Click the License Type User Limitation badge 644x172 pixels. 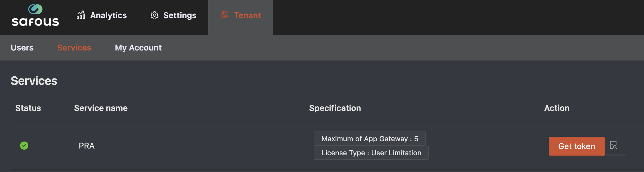[x=371, y=153]
